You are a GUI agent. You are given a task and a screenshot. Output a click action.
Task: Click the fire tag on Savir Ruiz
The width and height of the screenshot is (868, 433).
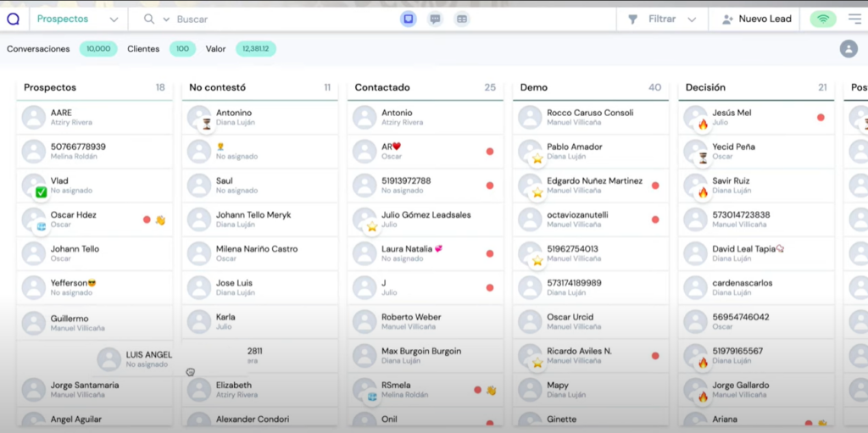[703, 192]
